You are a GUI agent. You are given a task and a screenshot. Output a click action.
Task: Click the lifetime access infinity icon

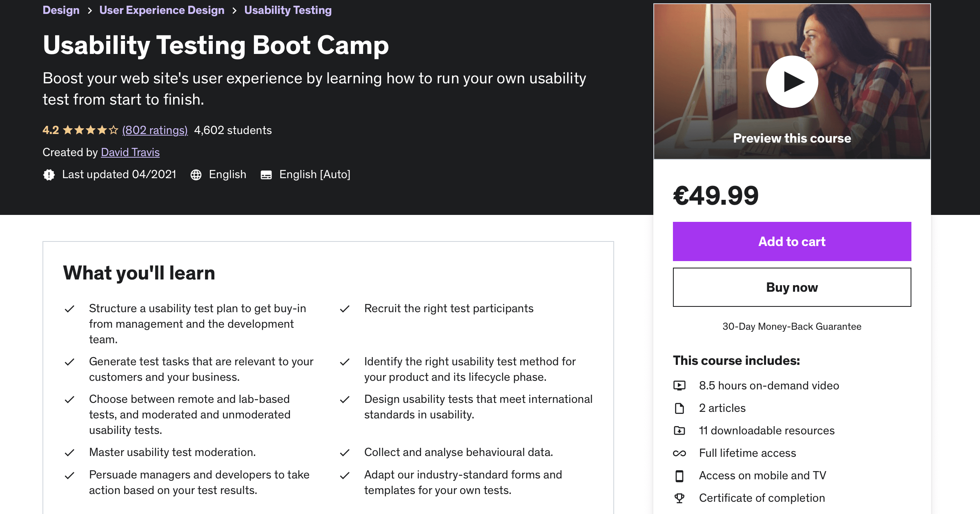tap(679, 453)
